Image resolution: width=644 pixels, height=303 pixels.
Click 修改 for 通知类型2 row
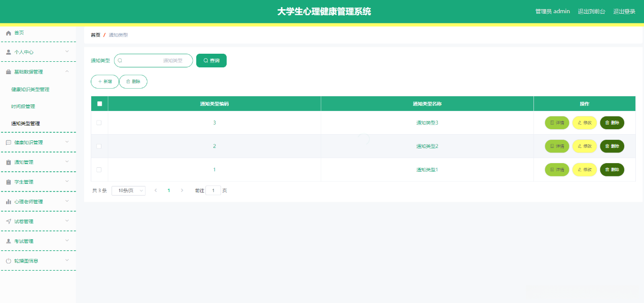(585, 146)
